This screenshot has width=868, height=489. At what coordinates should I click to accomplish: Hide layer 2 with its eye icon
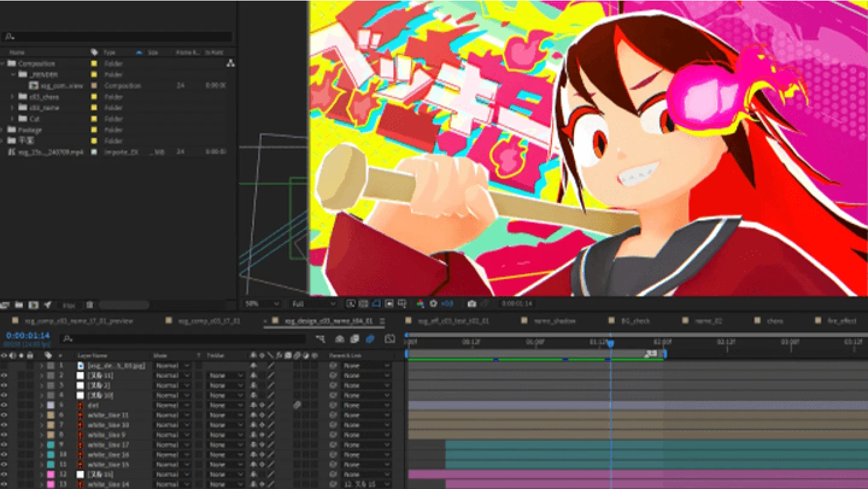click(4, 375)
